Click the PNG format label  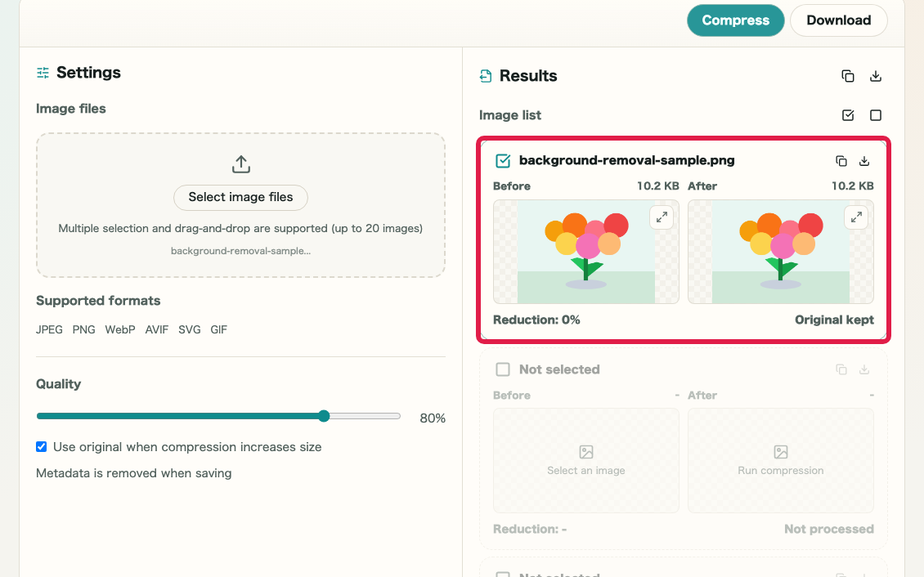(x=83, y=329)
